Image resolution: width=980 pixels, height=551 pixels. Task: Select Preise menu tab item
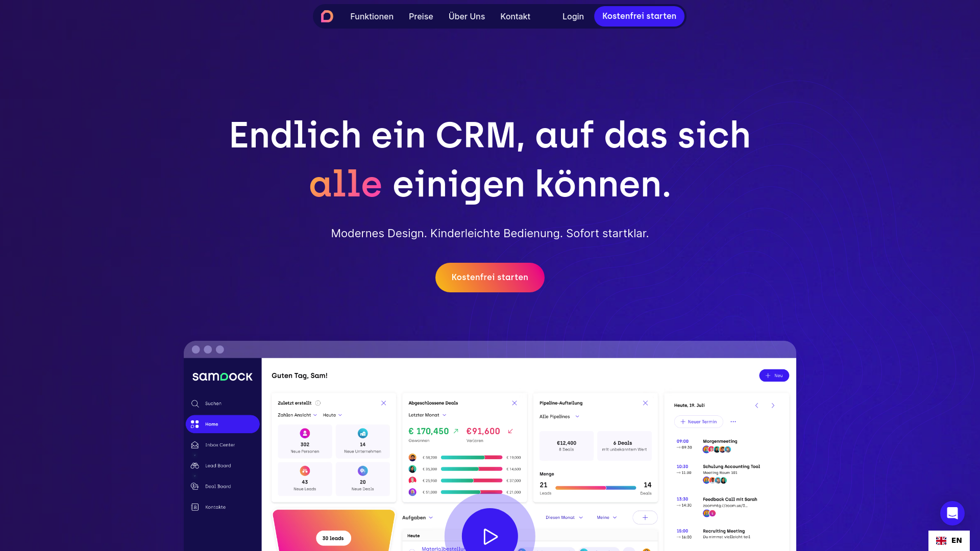[x=421, y=16]
